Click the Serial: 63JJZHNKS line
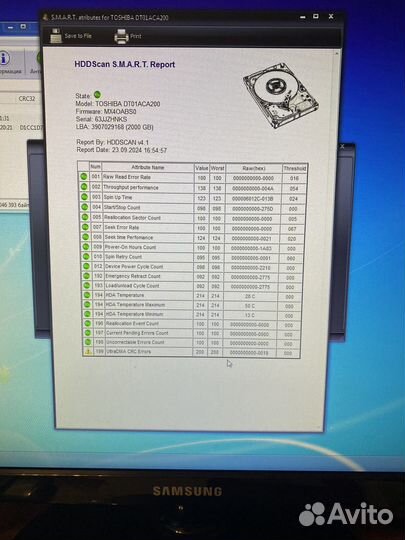 click(x=101, y=119)
